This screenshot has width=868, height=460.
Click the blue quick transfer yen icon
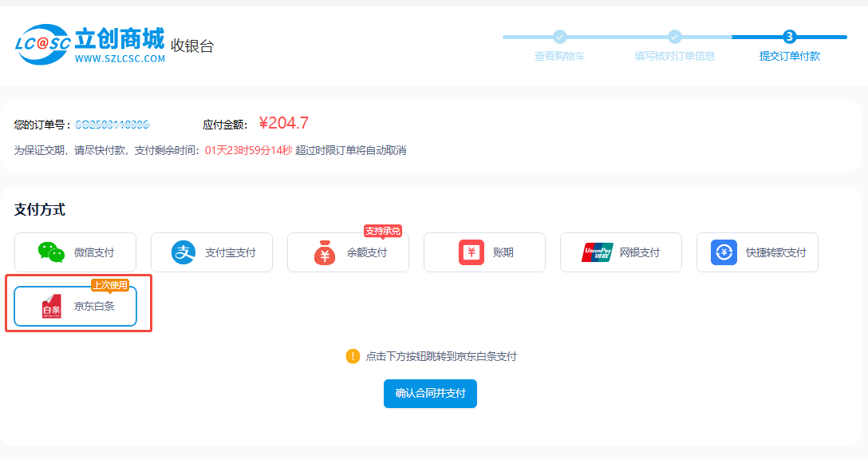724,252
